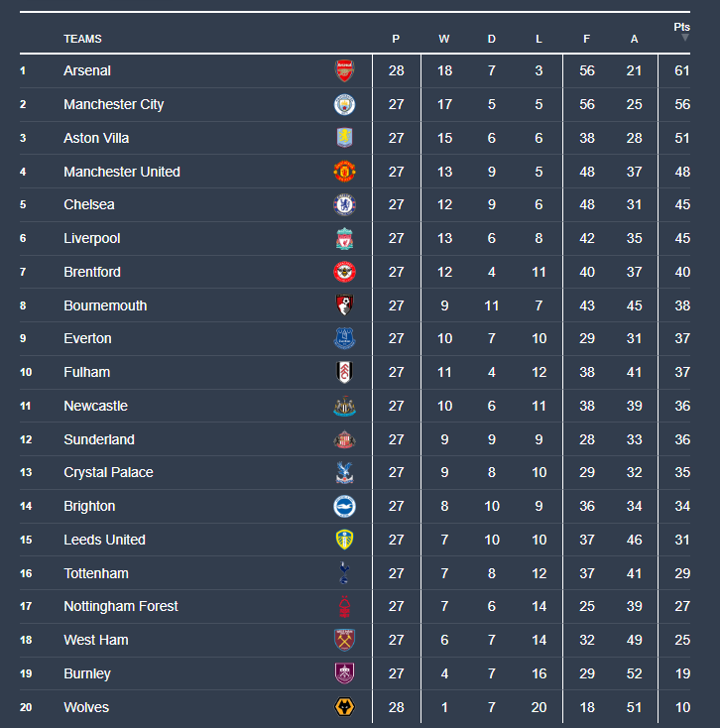Click the West Ham badge icon
The width and height of the screenshot is (720, 728).
[344, 640]
